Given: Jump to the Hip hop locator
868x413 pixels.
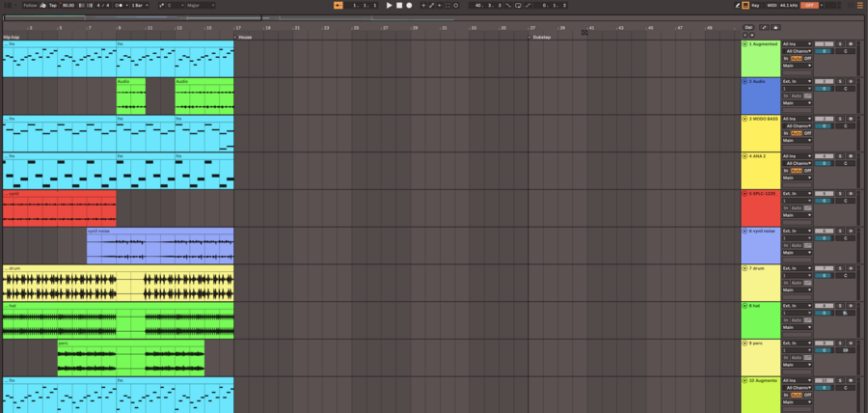Looking at the screenshot, I should point(11,37).
